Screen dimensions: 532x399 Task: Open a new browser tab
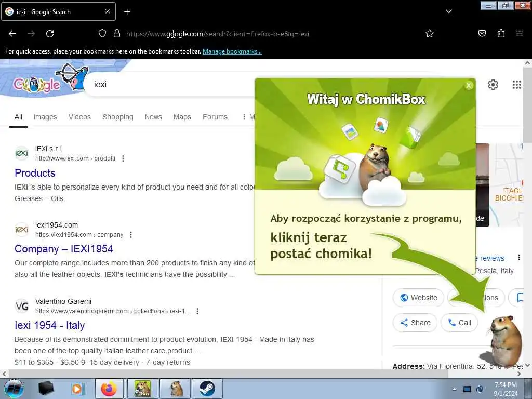pyautogui.click(x=127, y=12)
